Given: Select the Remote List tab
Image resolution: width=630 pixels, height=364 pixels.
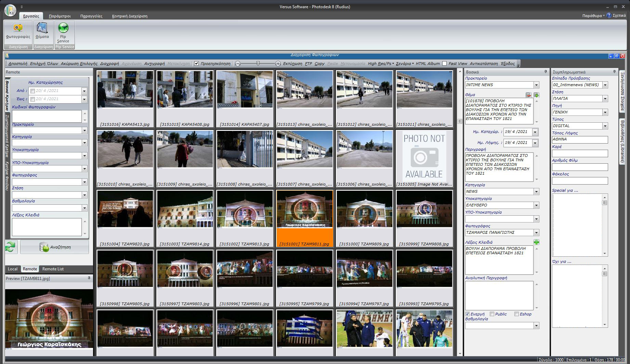Looking at the screenshot, I should [x=53, y=269].
